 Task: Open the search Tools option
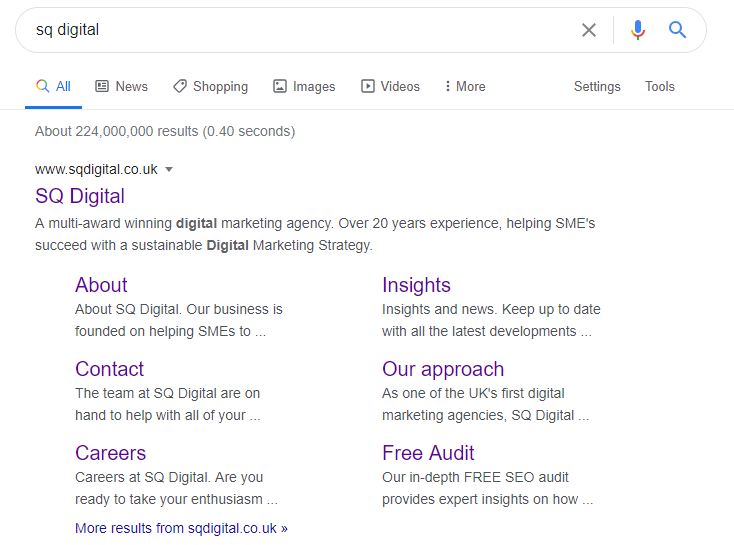(660, 87)
